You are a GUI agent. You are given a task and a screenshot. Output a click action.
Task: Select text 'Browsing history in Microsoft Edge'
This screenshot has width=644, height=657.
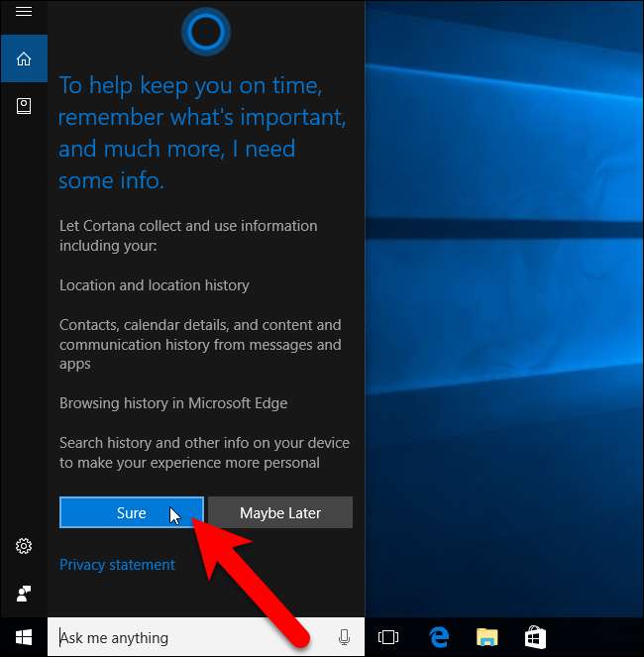click(x=173, y=403)
